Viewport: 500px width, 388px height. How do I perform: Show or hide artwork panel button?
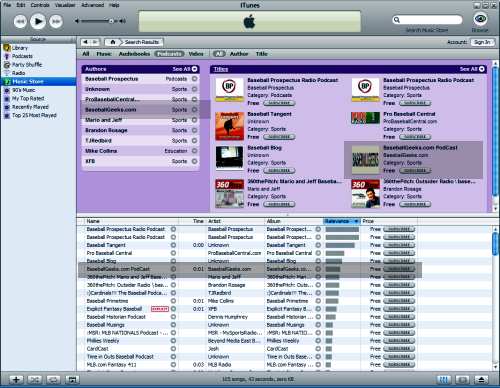point(72,379)
